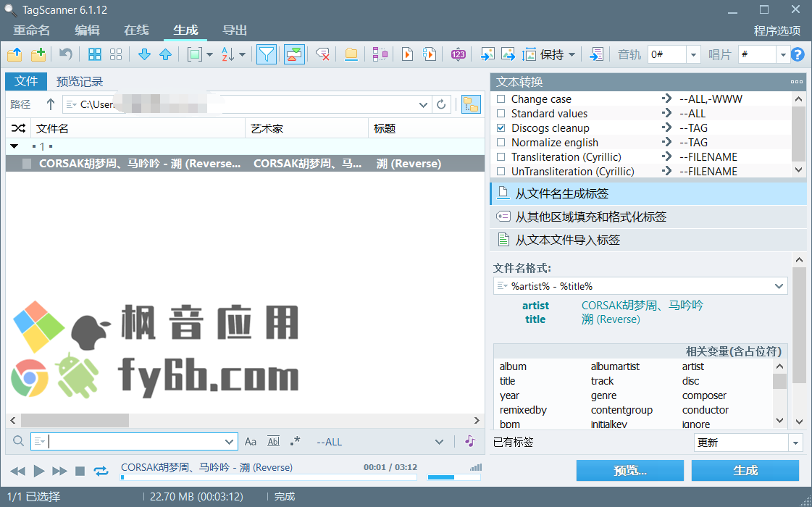Click the multiple playlist files icon
812x507 pixels.
click(x=430, y=54)
